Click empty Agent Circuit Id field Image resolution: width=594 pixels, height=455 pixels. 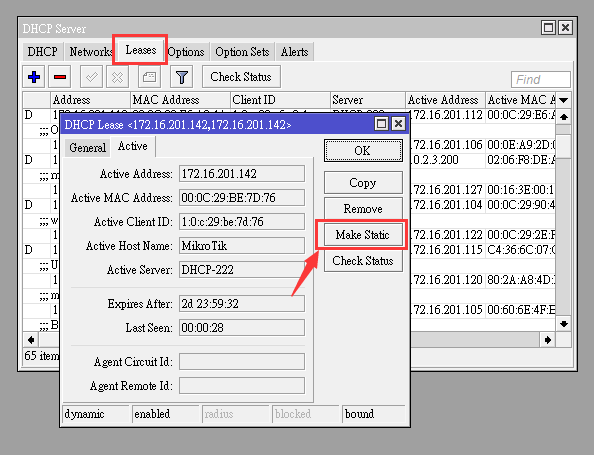pos(242,362)
